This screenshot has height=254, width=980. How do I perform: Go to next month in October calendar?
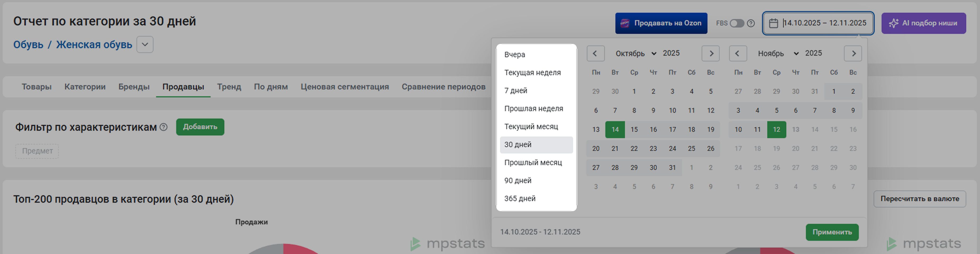[710, 54]
